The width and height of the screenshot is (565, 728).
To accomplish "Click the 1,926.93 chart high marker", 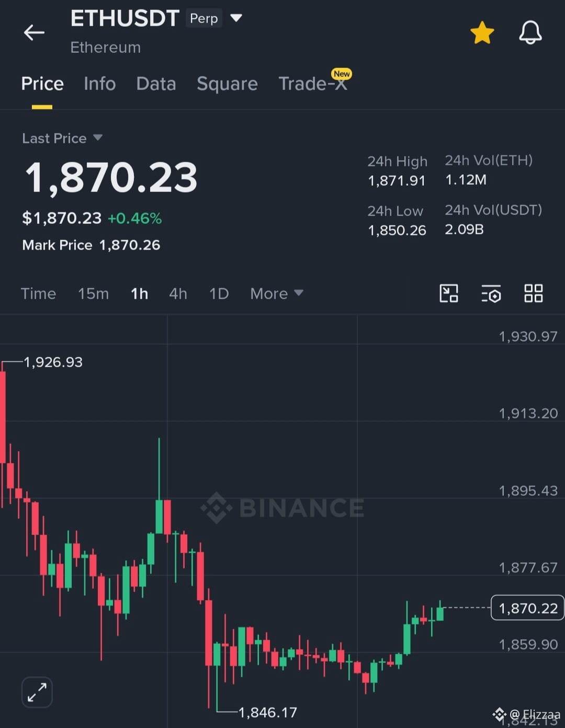I will [x=53, y=362].
